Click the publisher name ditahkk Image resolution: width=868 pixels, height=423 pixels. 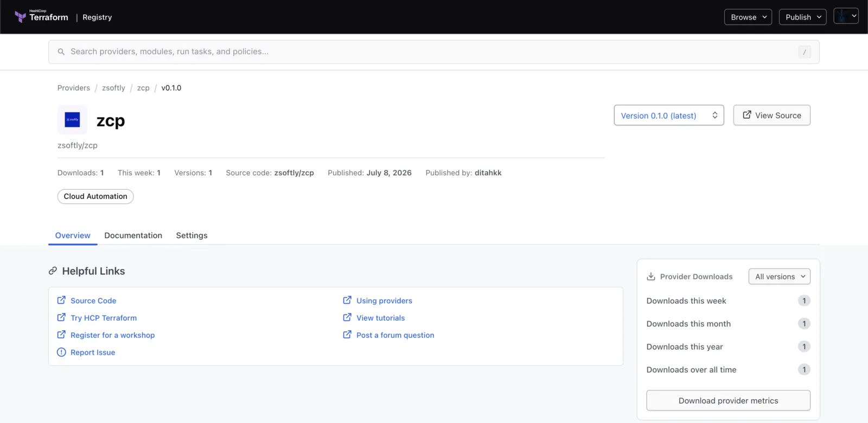pyautogui.click(x=488, y=173)
